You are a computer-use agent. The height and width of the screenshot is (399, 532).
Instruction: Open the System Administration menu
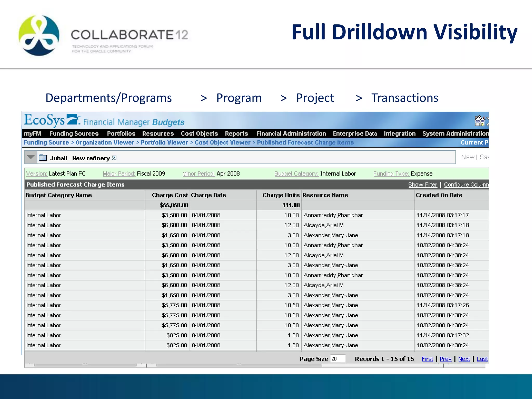point(455,134)
